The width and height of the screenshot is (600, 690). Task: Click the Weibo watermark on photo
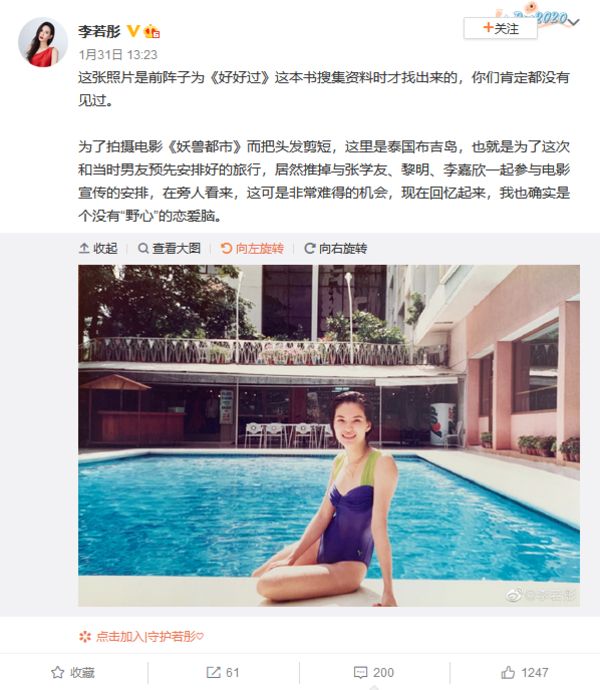pyautogui.click(x=541, y=595)
